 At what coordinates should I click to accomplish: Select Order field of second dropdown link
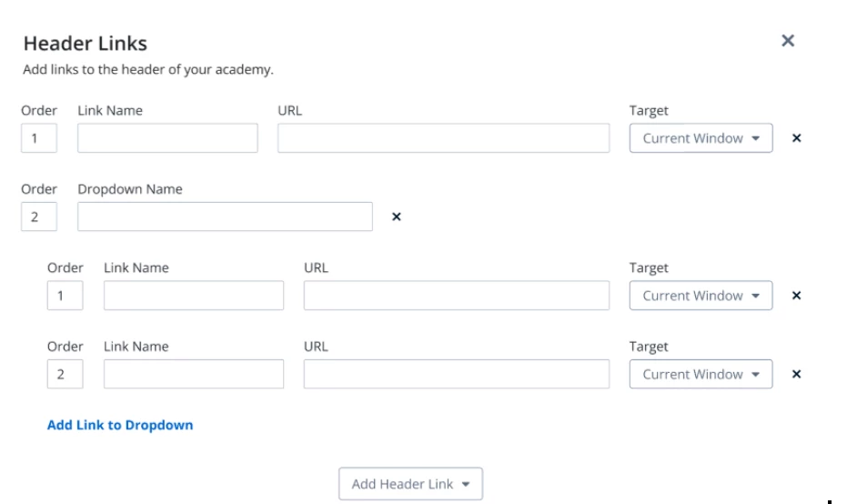tap(65, 375)
